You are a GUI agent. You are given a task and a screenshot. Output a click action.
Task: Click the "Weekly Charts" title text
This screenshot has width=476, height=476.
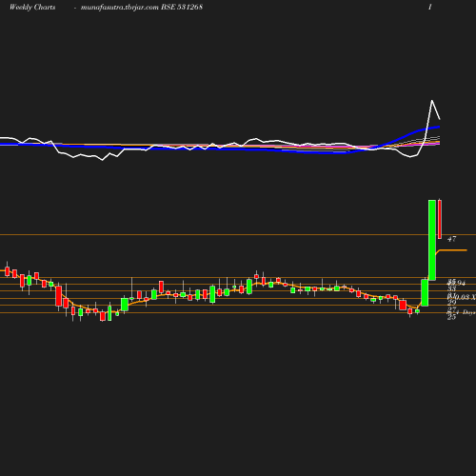[32, 7]
